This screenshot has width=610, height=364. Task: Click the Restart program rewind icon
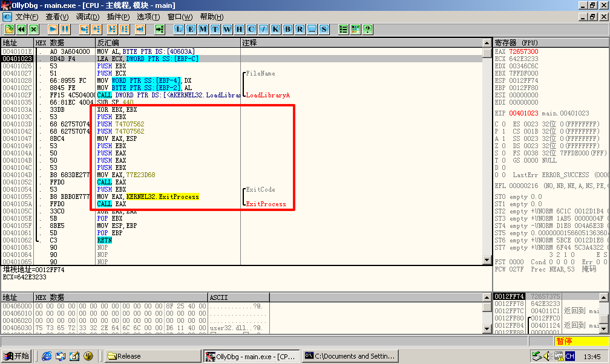coord(21,29)
